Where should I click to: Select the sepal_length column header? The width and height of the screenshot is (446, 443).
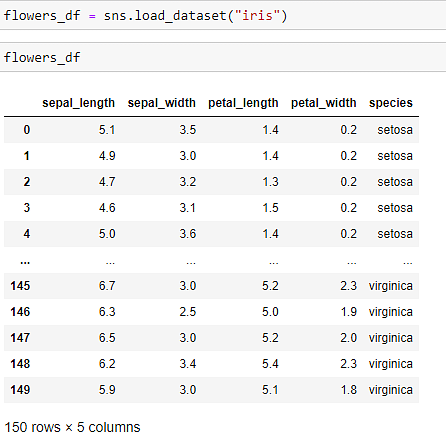78,103
